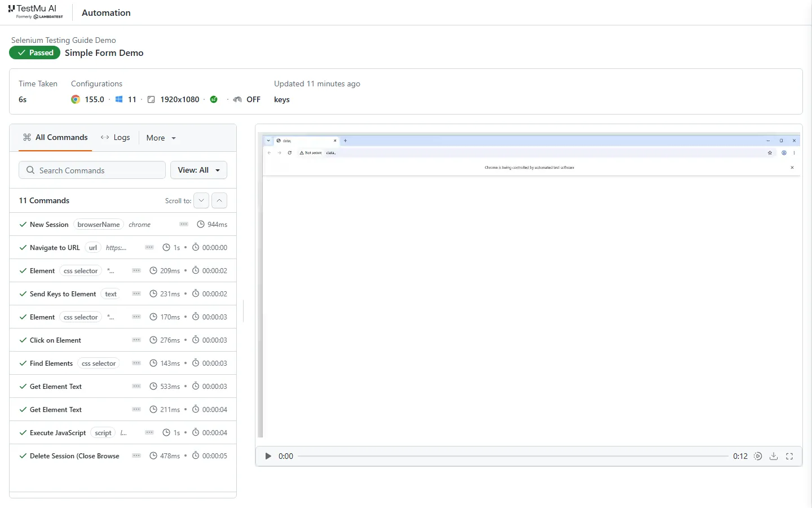Click the Selenium Testing Guide Demo build name
The width and height of the screenshot is (812, 508).
coord(64,40)
